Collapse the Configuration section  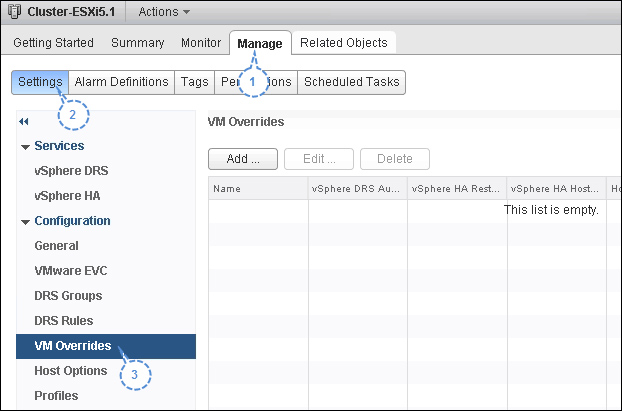coord(25,222)
